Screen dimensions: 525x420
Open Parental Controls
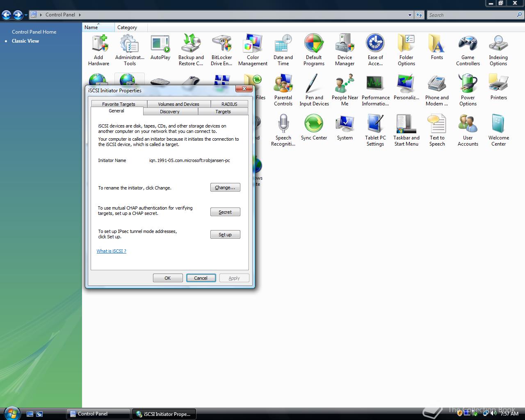(283, 90)
